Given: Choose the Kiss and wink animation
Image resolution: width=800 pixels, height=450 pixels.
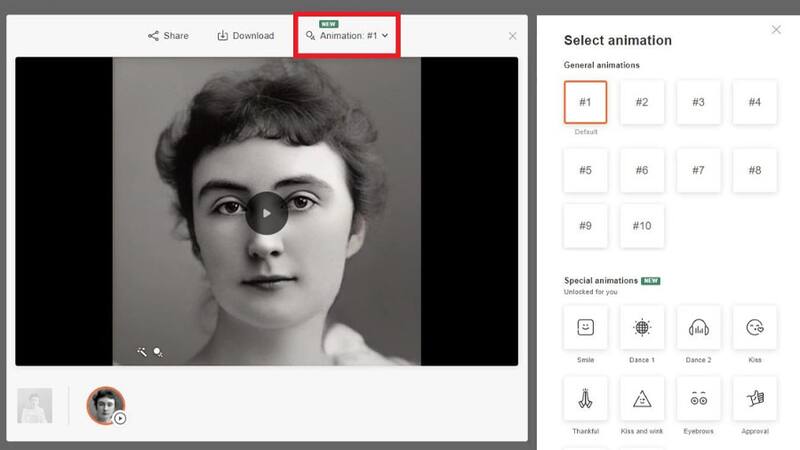Looking at the screenshot, I should (641, 398).
